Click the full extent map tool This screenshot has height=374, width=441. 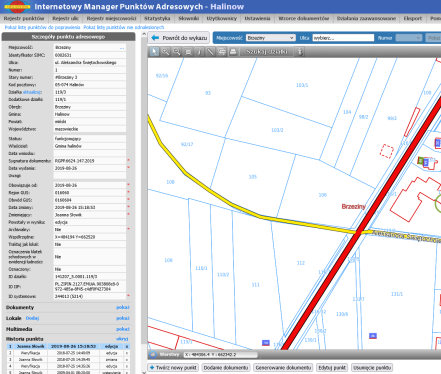point(188,52)
